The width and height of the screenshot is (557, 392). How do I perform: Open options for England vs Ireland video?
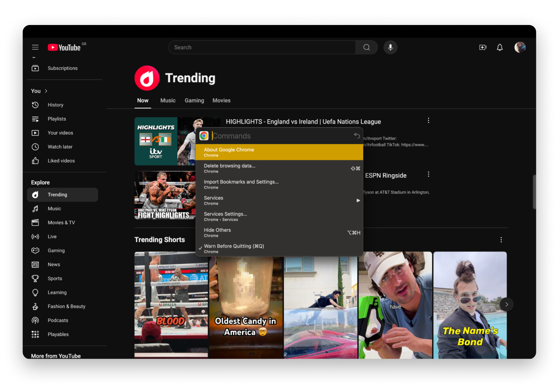pyautogui.click(x=428, y=121)
